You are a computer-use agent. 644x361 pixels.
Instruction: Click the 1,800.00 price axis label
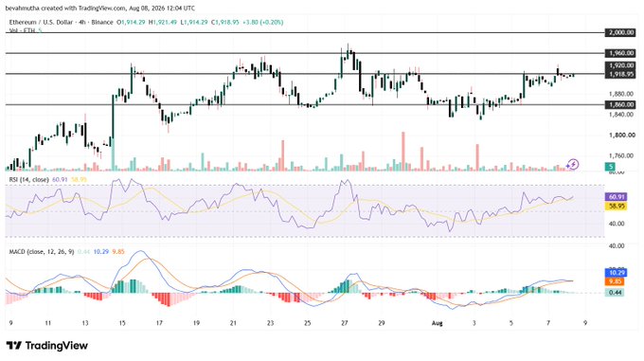(x=622, y=135)
